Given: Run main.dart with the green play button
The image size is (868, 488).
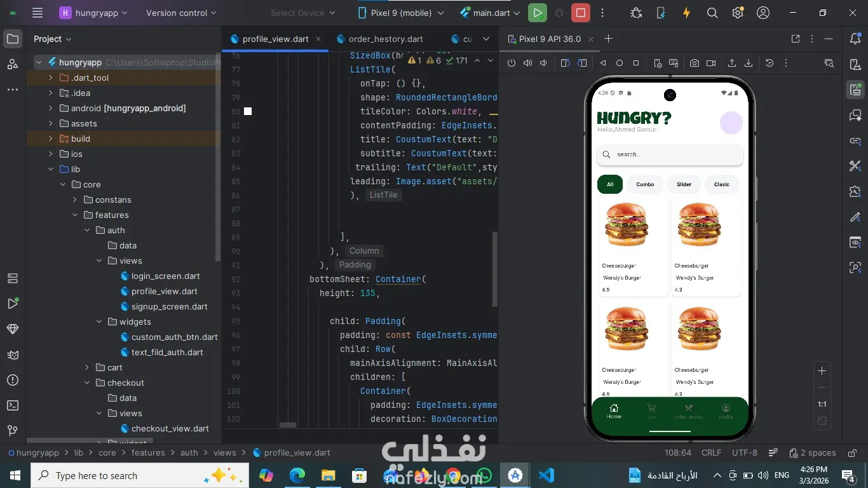Looking at the screenshot, I should click(x=538, y=13).
